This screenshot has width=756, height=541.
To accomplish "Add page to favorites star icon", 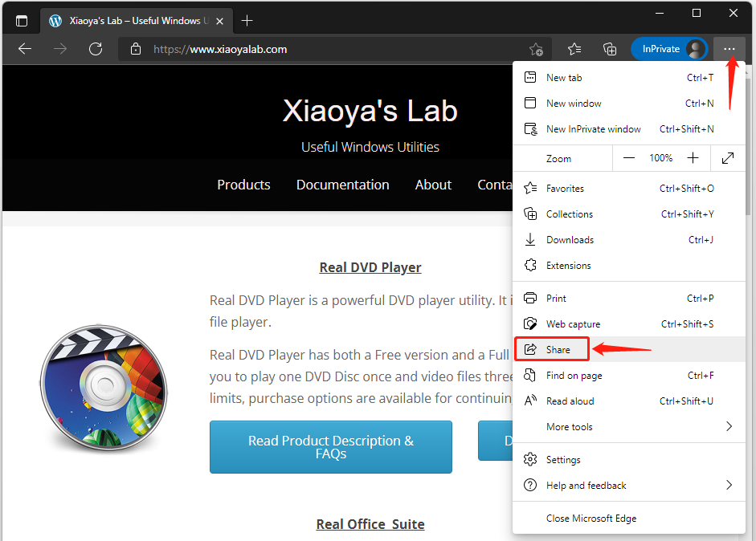I will tap(536, 49).
